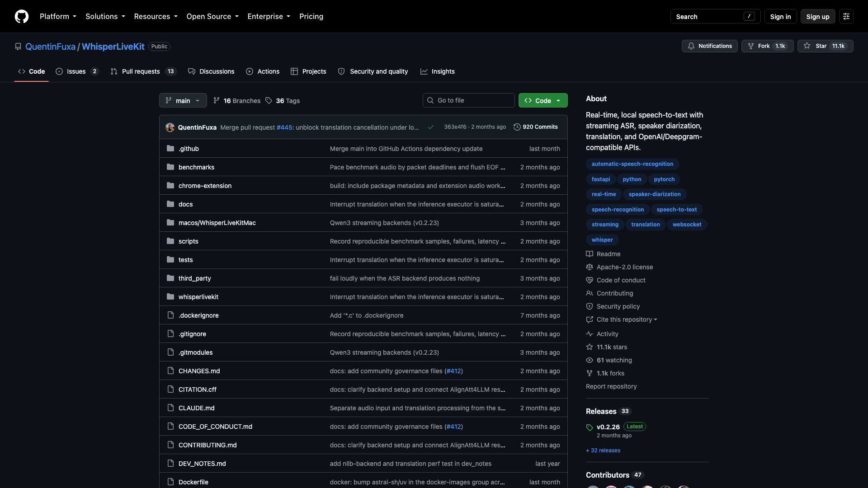Viewport: 868px width, 488px height.
Task: Click pull request link #445 in commit message
Action: 284,127
